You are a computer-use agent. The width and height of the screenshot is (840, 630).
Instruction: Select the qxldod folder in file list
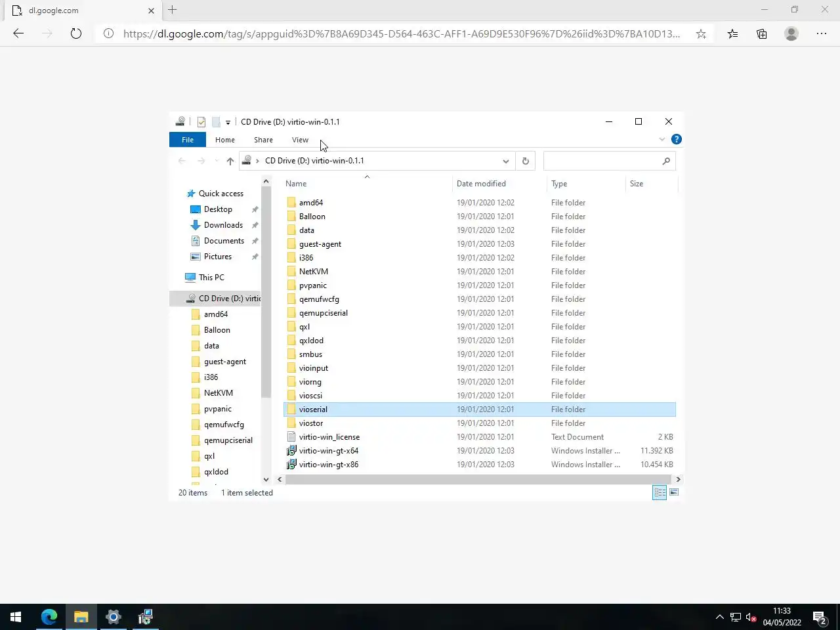[311, 341]
